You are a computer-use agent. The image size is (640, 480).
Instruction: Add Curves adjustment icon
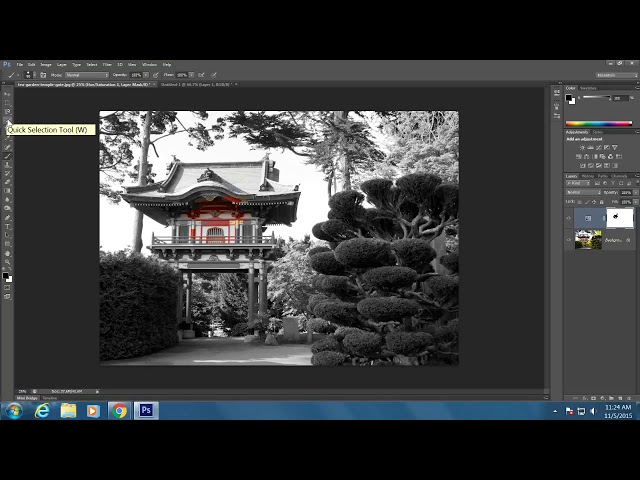[x=599, y=147]
